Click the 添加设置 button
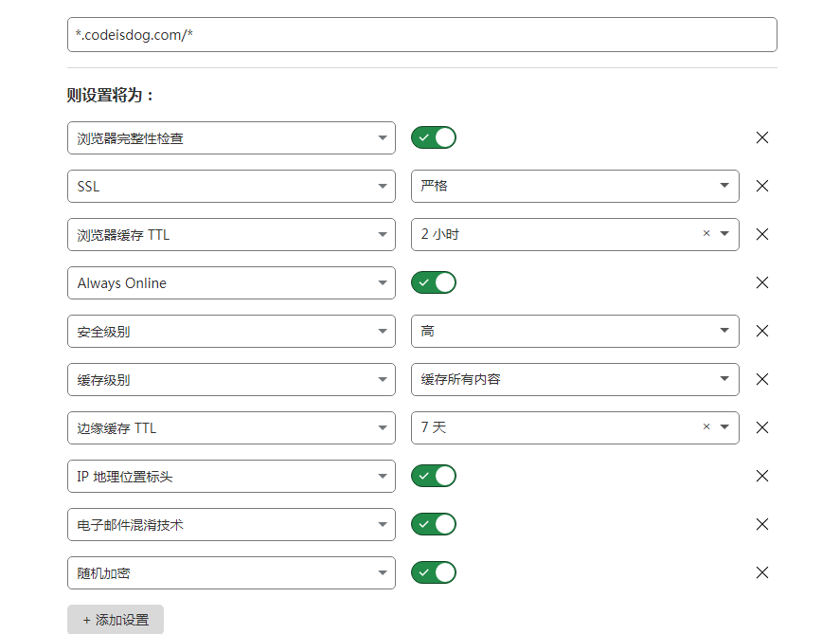Viewport: 840px width, 634px height. tap(116, 620)
